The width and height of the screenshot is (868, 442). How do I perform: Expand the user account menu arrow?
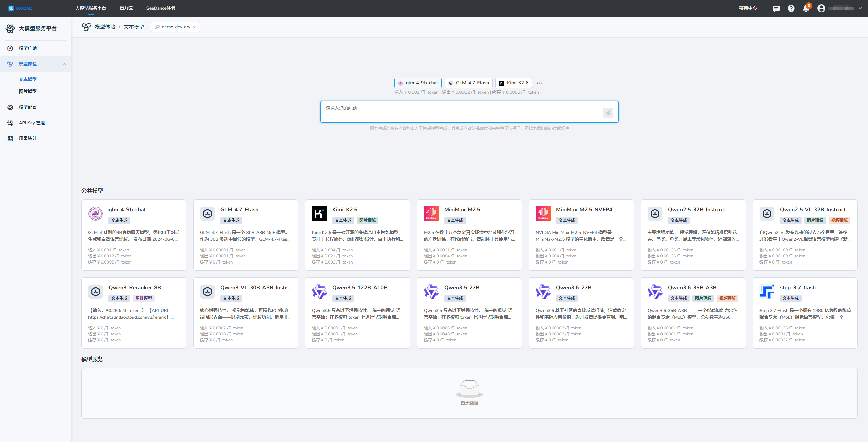pos(860,8)
